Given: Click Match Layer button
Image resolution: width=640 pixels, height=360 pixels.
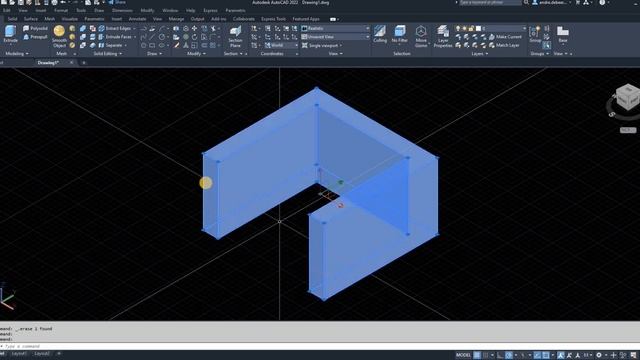Looking at the screenshot, I should 504,45.
